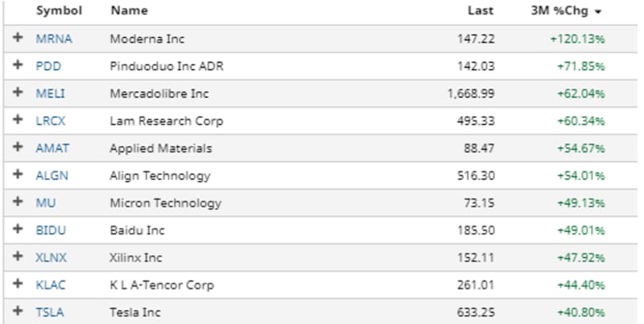Click the plus icon beside LRCX
Screen dimensions: 644x324
click(19, 121)
